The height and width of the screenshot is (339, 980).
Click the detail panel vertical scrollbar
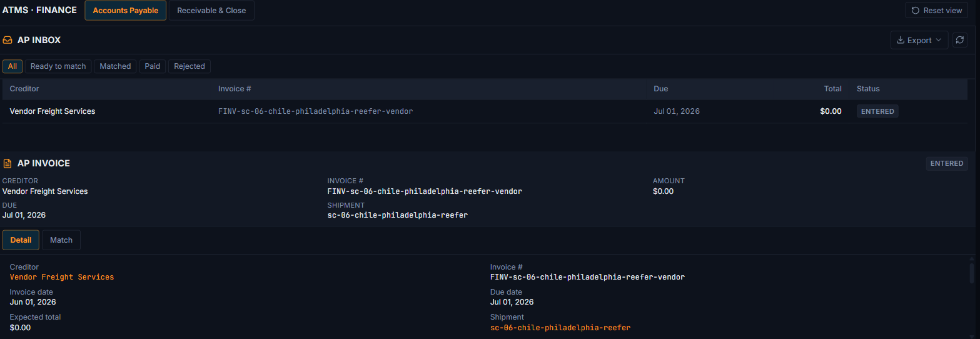pyautogui.click(x=971, y=273)
